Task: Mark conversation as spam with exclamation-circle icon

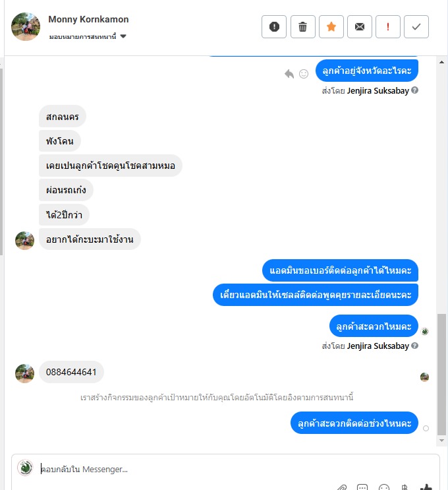Action: [274, 26]
